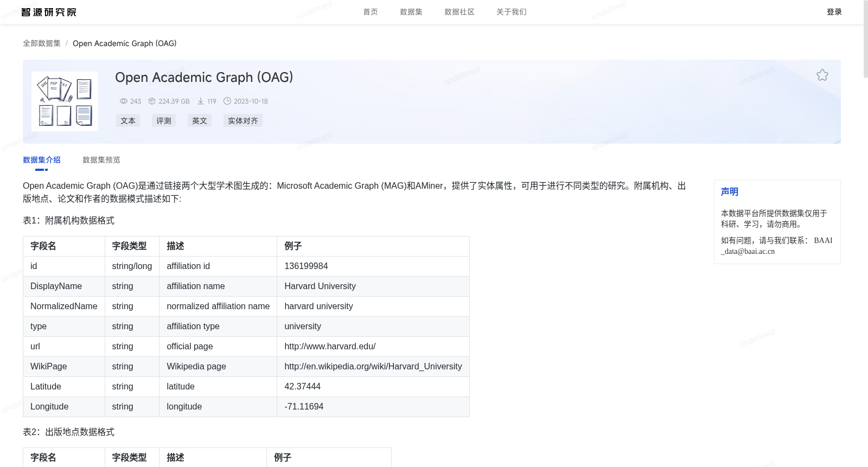The width and height of the screenshot is (868, 467).
Task: Click the 'official page' description cell
Action: tap(218, 347)
